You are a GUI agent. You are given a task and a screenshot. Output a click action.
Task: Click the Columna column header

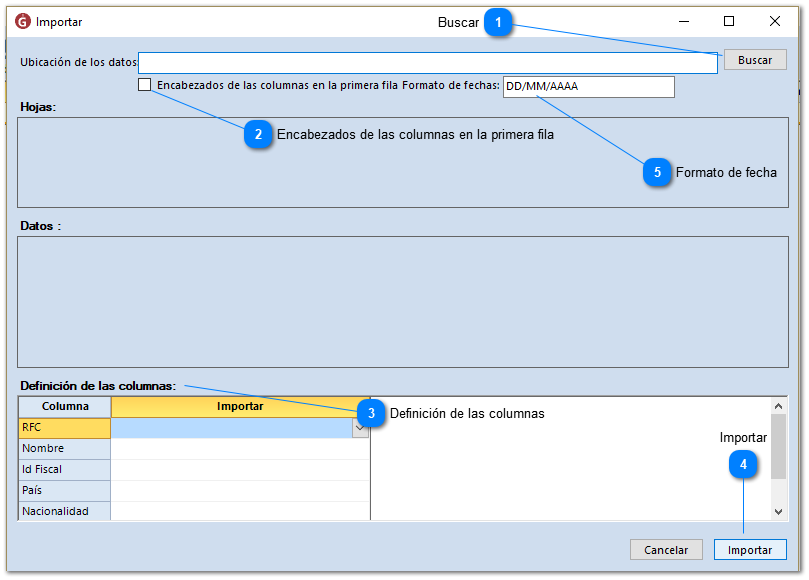(x=64, y=406)
